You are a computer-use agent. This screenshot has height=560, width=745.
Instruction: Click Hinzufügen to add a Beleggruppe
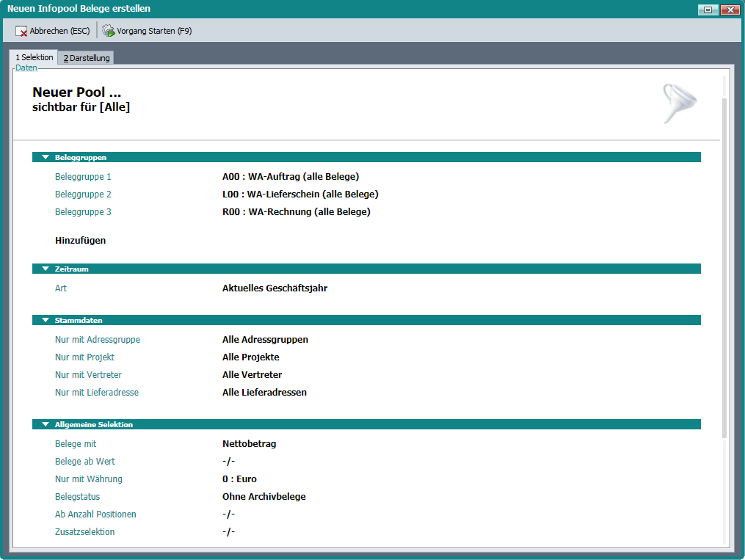point(81,240)
